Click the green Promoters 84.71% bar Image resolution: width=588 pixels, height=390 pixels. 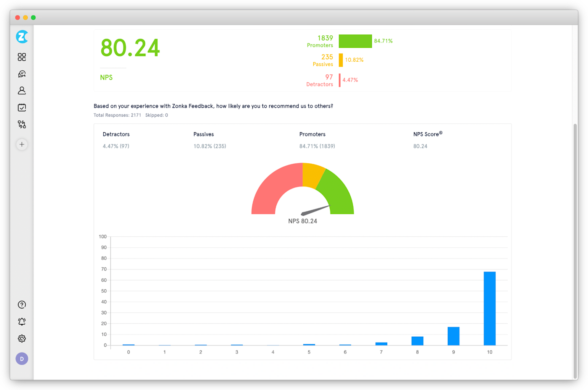[355, 41]
